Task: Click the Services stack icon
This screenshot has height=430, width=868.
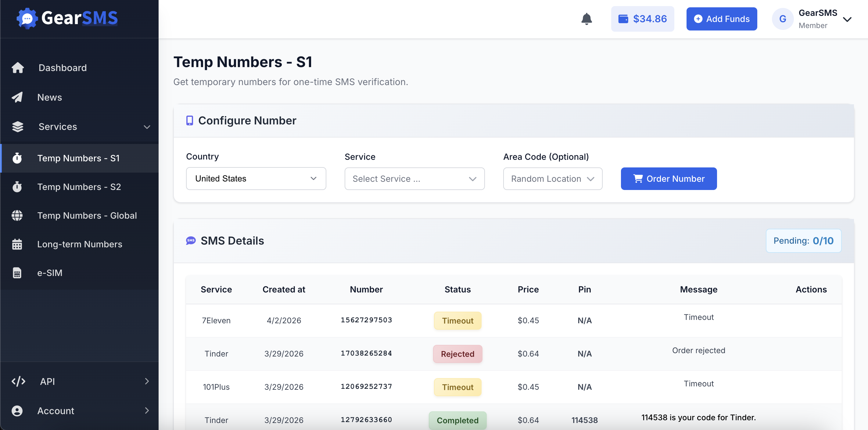Action: tap(17, 127)
